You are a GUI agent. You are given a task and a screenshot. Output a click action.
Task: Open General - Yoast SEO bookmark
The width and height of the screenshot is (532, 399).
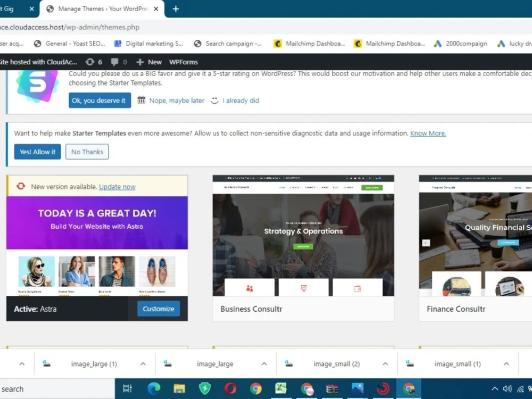70,44
